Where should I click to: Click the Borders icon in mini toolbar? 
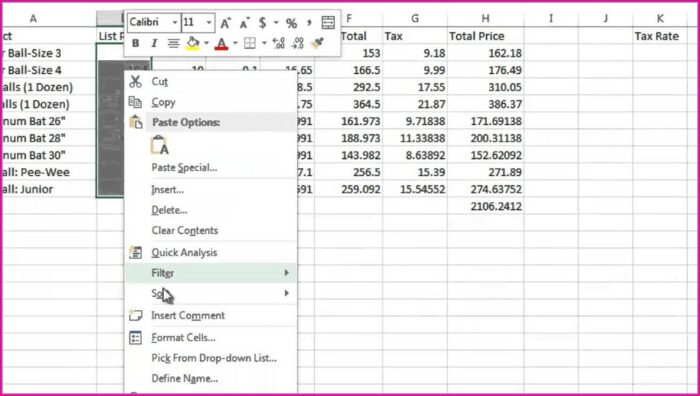(x=250, y=43)
